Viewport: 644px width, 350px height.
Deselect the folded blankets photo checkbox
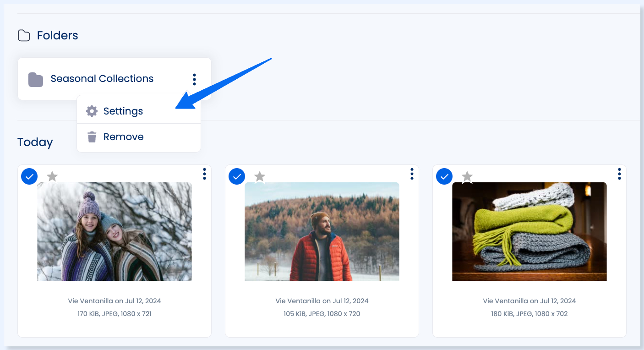point(444,176)
